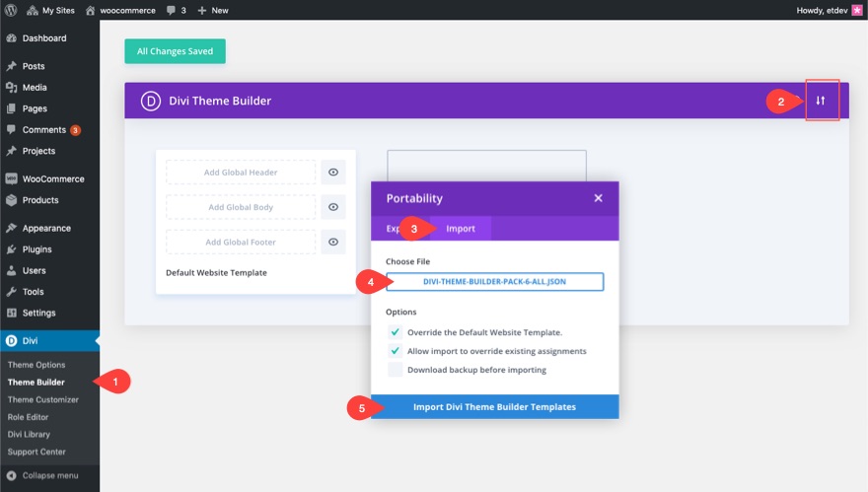The image size is (868, 492).
Task: Close the Portability dialog
Action: [x=598, y=198]
